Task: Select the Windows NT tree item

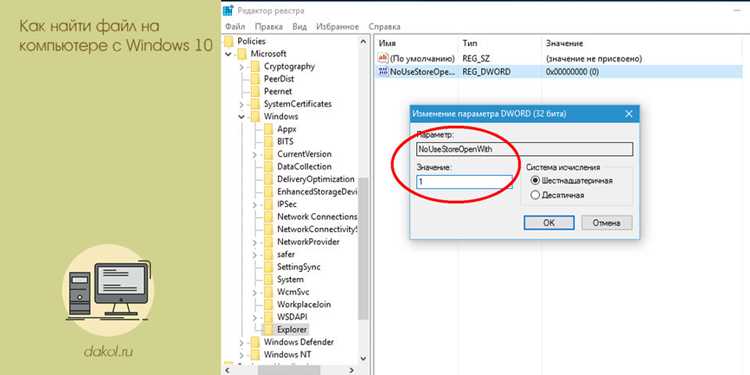Action: pos(287,354)
